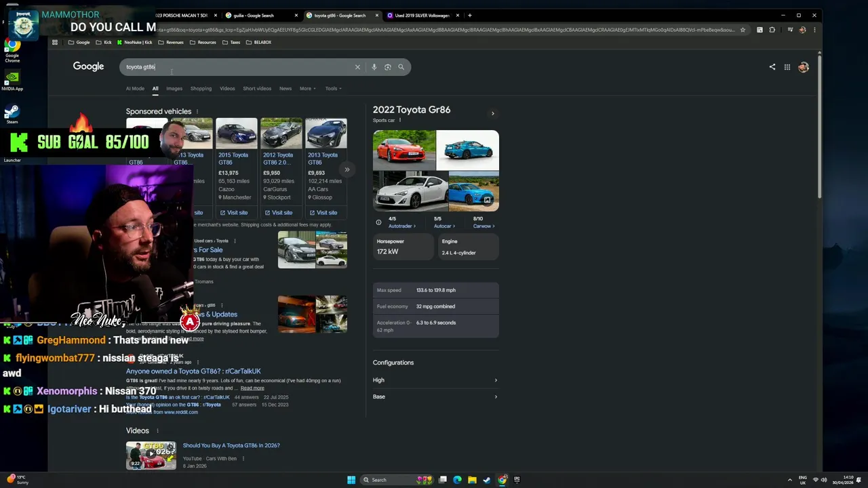868x488 pixels.
Task: Open the BELABOX bookmarks folder
Action: (258, 42)
